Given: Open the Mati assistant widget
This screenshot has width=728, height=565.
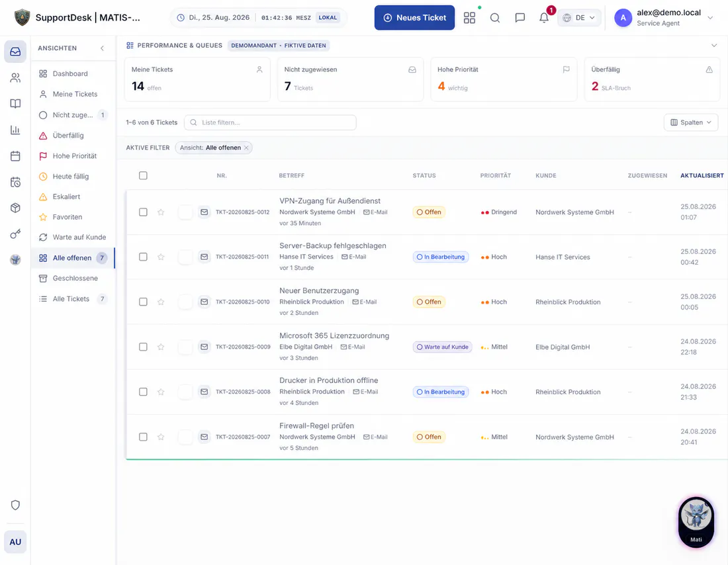Looking at the screenshot, I should pos(696,522).
